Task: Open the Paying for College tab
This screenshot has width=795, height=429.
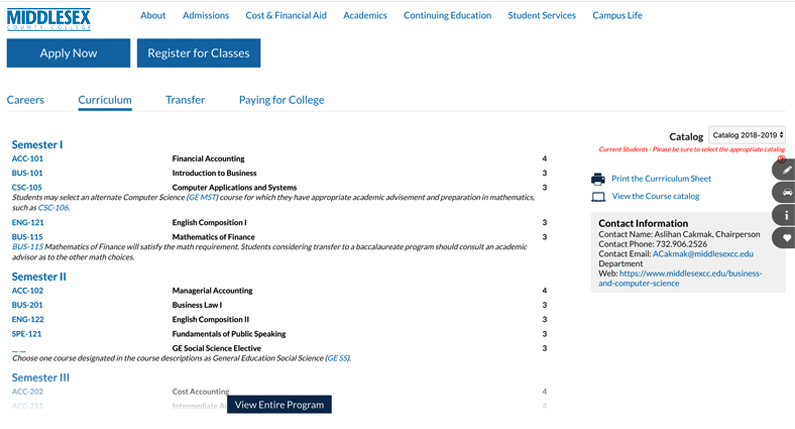Action: [x=281, y=100]
